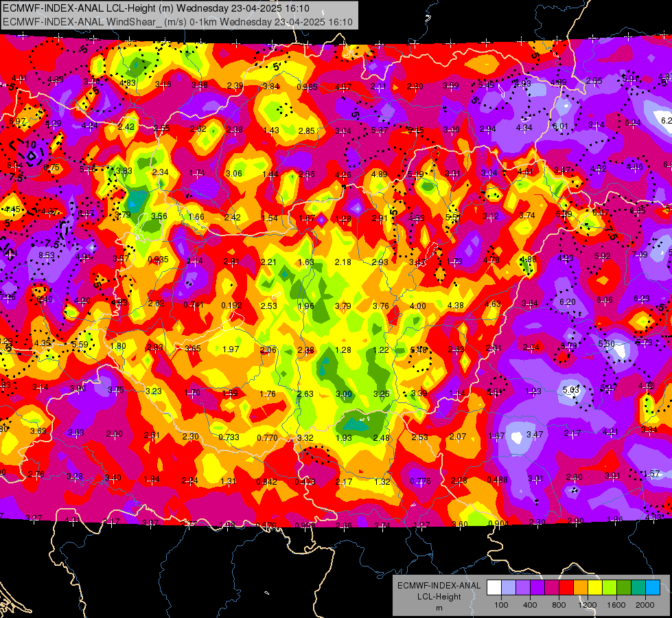Click the wind shear value 2.48
This screenshot has width=672, height=618.
coord(381,438)
